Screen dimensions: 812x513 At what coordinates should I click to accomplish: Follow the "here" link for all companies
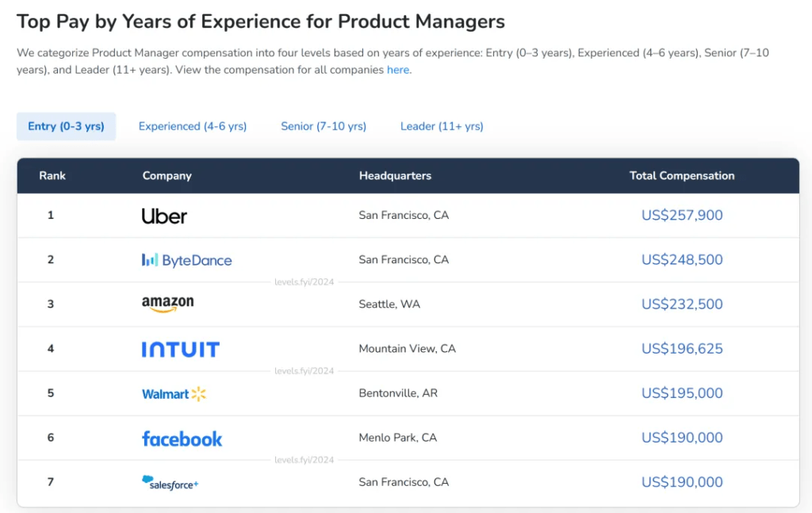tap(398, 70)
